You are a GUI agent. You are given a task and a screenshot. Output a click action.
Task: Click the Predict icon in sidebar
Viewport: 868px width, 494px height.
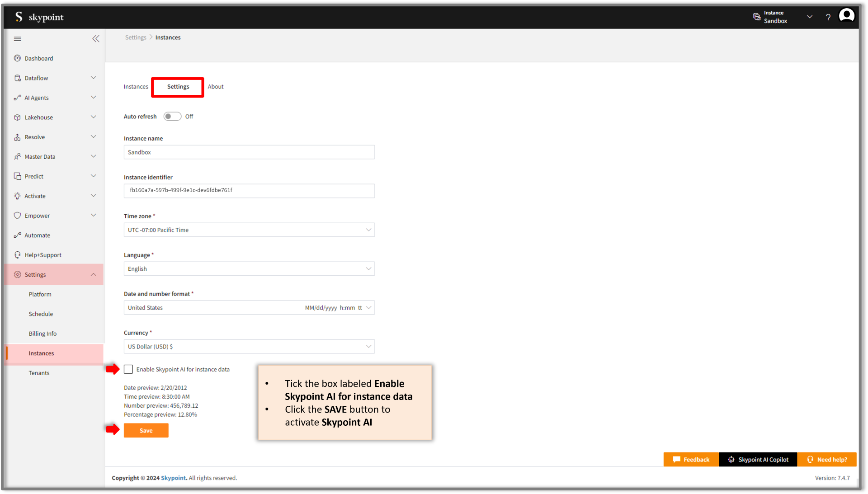[17, 176]
